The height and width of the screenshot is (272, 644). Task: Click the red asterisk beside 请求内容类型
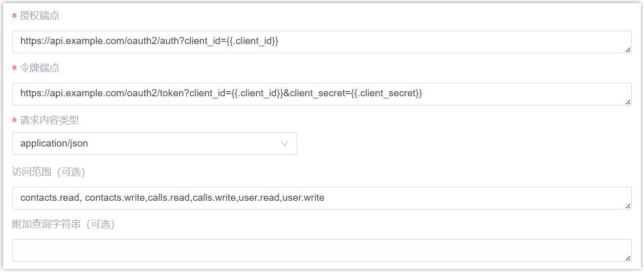click(15, 121)
